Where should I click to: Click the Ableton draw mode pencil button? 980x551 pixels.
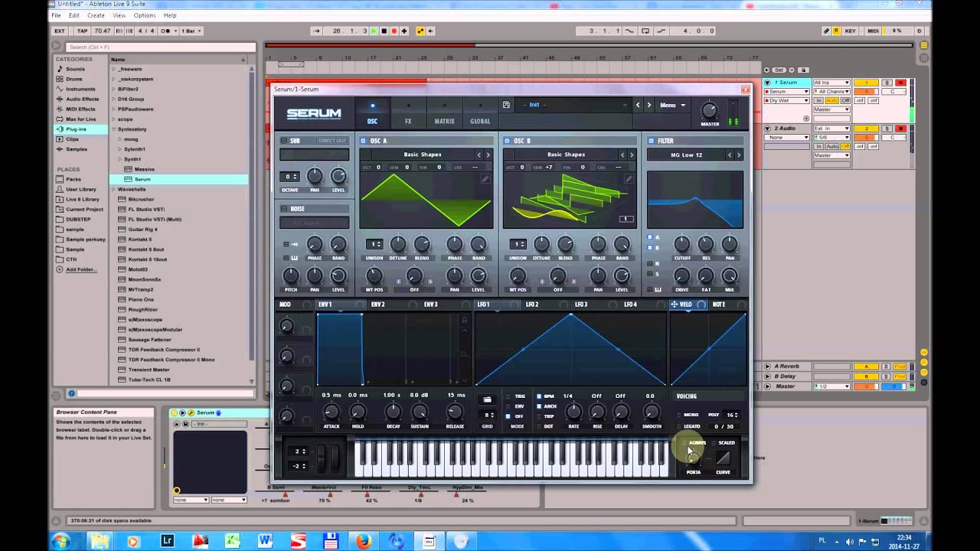826,31
